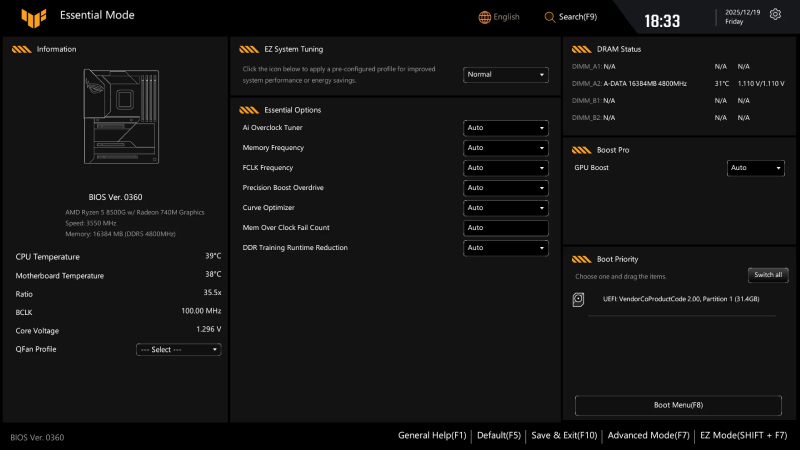Click the Mem Over Clock Fail Count field
The image size is (800, 450).
pos(506,228)
